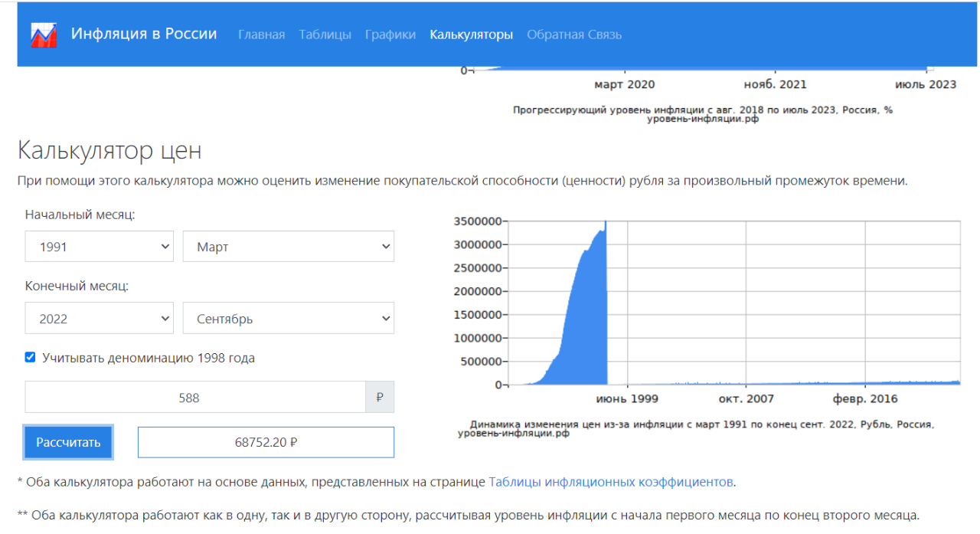Click the Russian flag chart logo icon

coord(44,35)
